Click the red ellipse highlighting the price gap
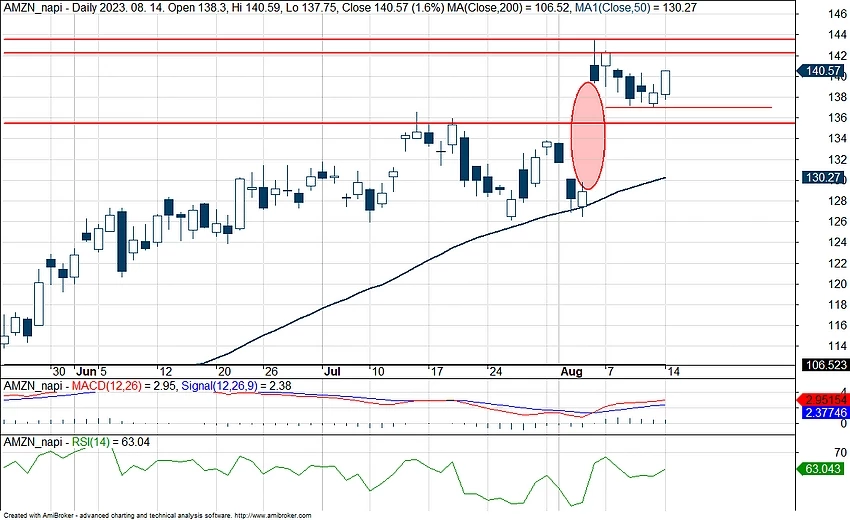 coord(588,136)
